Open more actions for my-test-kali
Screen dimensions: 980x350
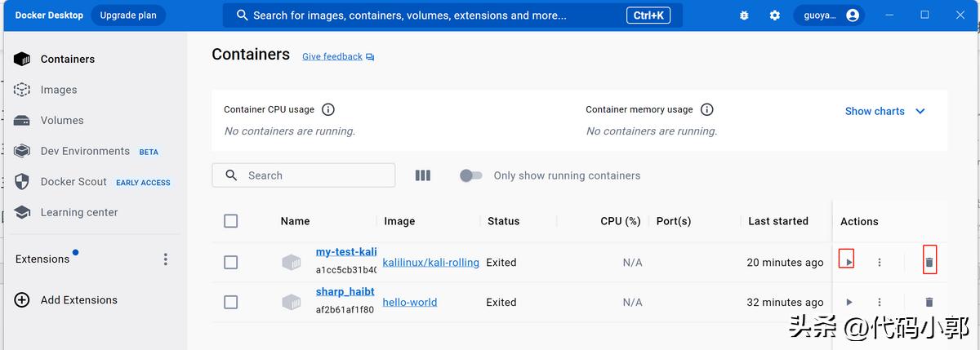[x=880, y=262]
